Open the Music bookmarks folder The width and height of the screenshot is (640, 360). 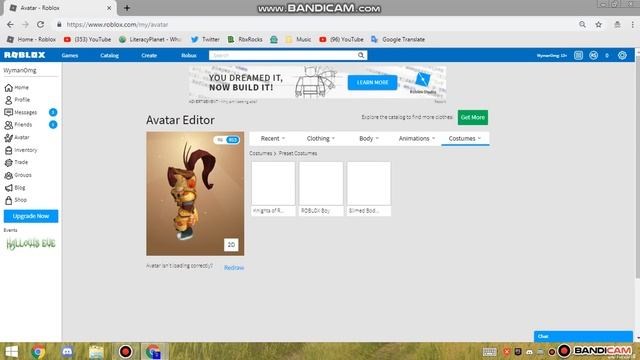coord(298,39)
